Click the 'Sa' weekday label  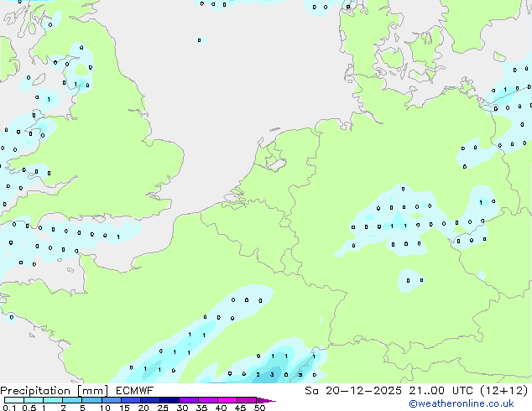[x=311, y=391]
